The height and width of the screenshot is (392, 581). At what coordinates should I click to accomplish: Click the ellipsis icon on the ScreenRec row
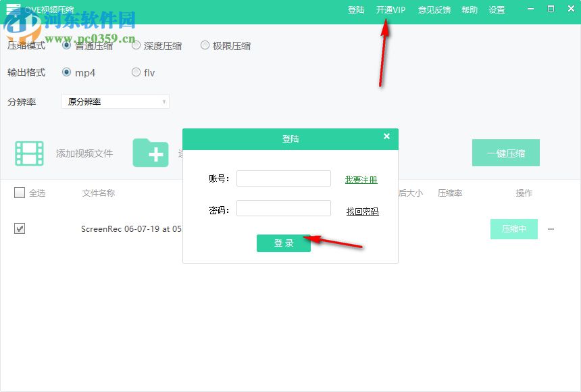pyautogui.click(x=551, y=229)
